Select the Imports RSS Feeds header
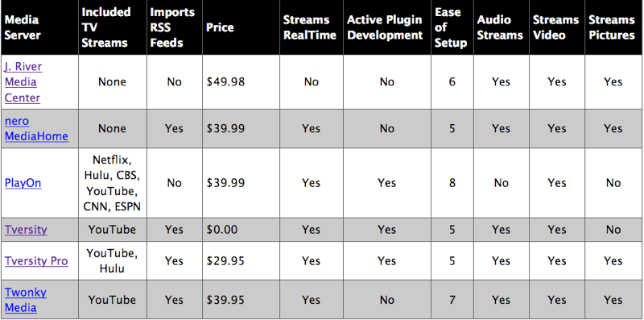The image size is (644, 320). pyautogui.click(x=174, y=27)
